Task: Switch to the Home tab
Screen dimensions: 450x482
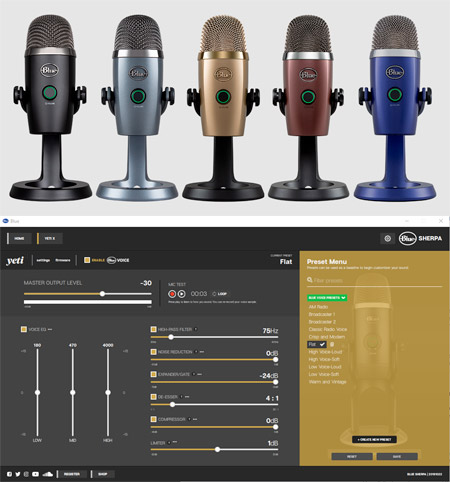Action: tap(19, 238)
